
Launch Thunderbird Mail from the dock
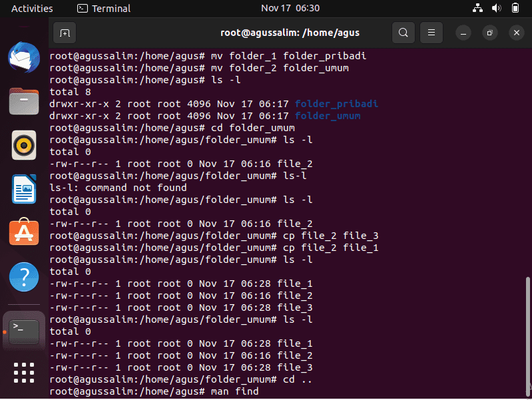pyautogui.click(x=24, y=57)
